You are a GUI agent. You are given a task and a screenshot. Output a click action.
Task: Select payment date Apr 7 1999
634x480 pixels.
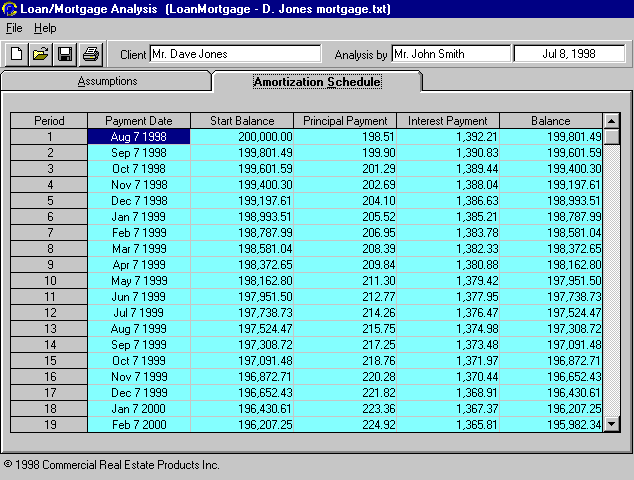click(139, 265)
